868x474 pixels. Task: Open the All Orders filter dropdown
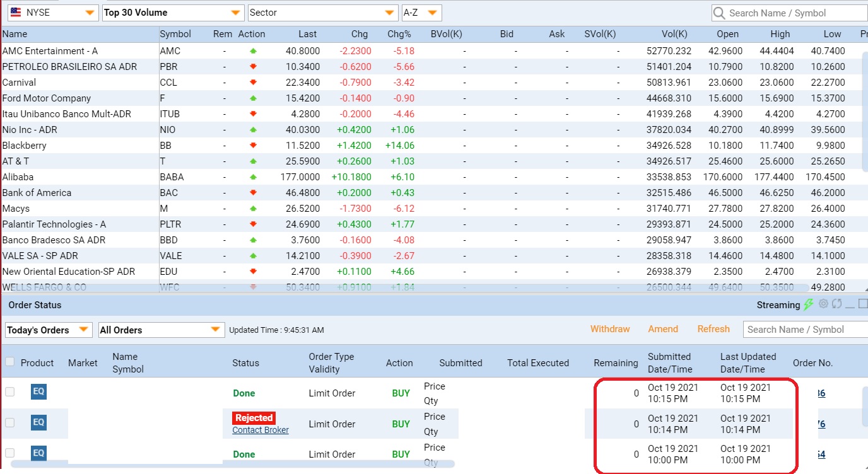[161, 330]
